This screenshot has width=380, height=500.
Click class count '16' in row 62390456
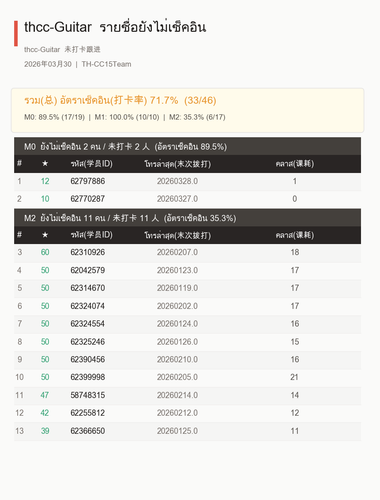pyautogui.click(x=295, y=359)
